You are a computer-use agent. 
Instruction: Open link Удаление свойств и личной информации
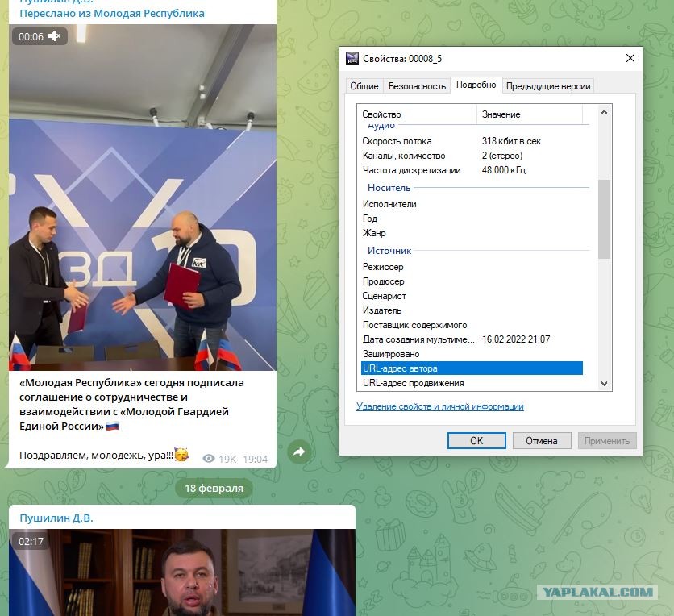(439, 406)
